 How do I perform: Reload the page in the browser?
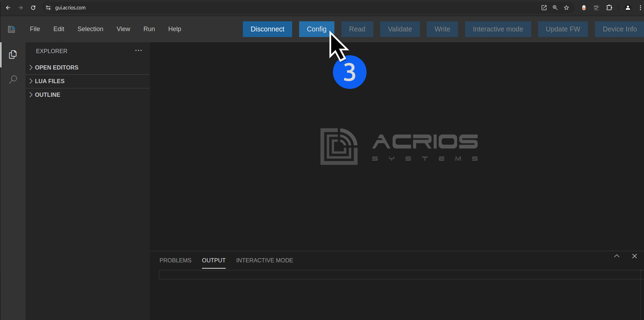coord(33,8)
